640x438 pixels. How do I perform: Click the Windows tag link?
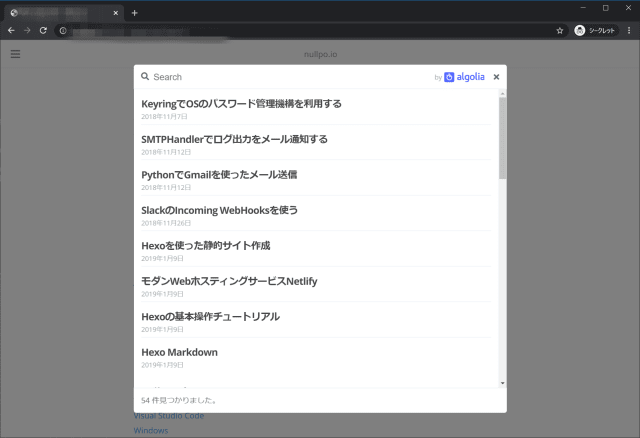click(x=151, y=430)
